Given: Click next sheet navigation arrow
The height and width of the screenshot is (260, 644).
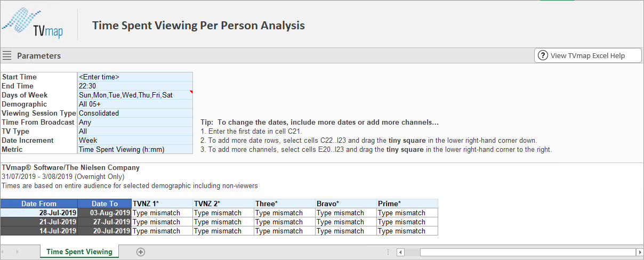Looking at the screenshot, I should 18,251.
